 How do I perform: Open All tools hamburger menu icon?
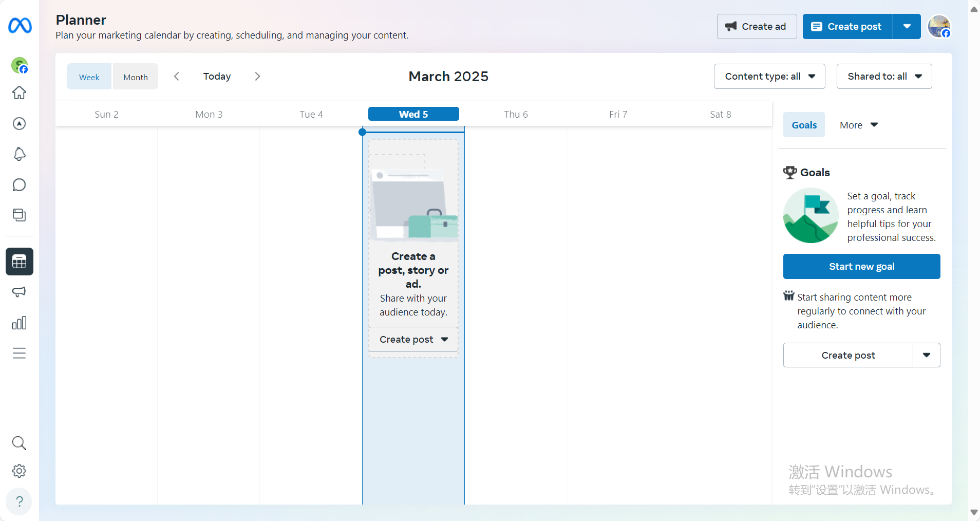click(x=19, y=353)
